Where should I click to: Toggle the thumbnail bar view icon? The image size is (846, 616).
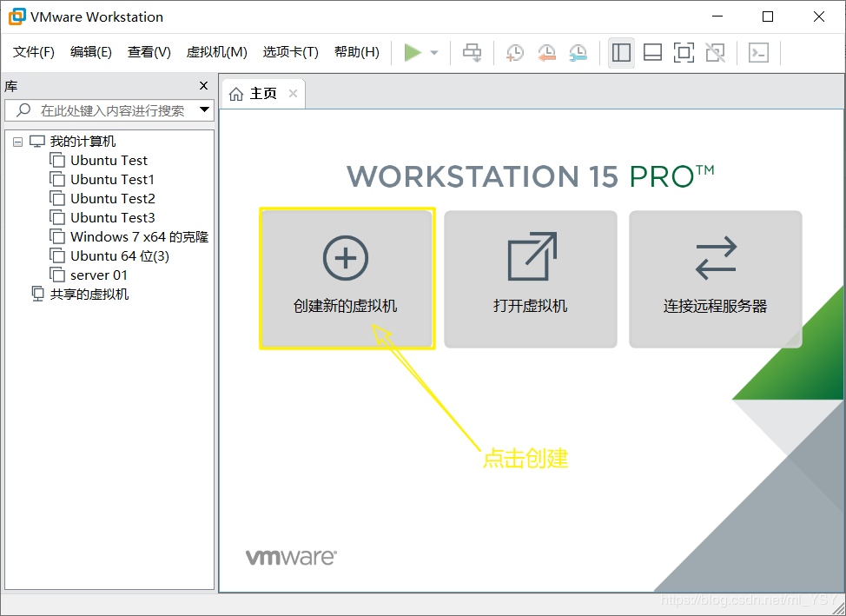(x=652, y=53)
